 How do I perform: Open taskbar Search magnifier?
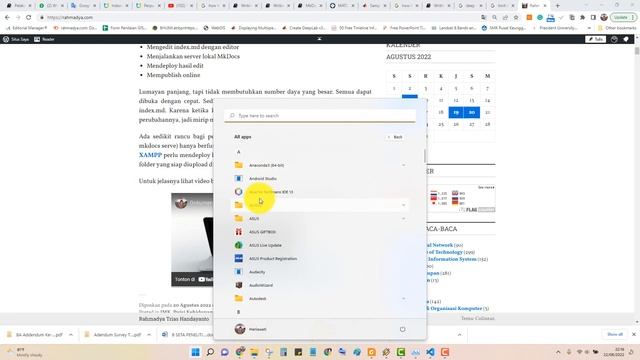pos(210,352)
